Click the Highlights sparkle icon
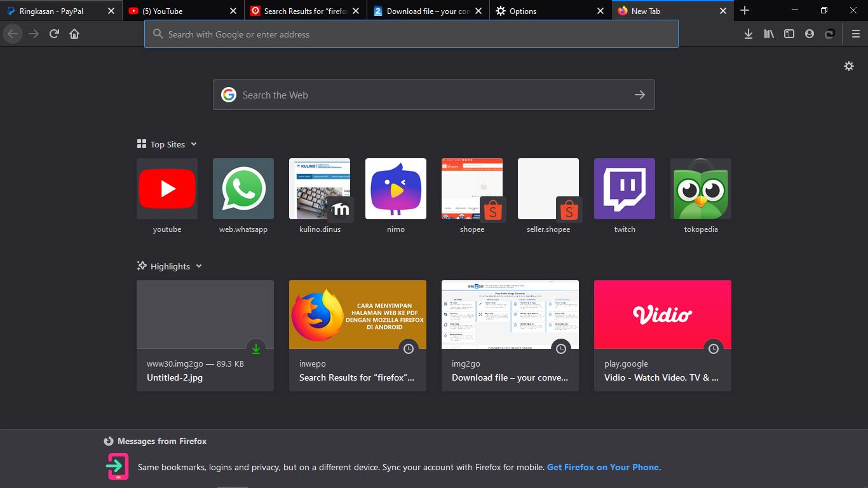The height and width of the screenshot is (488, 868). tap(142, 266)
